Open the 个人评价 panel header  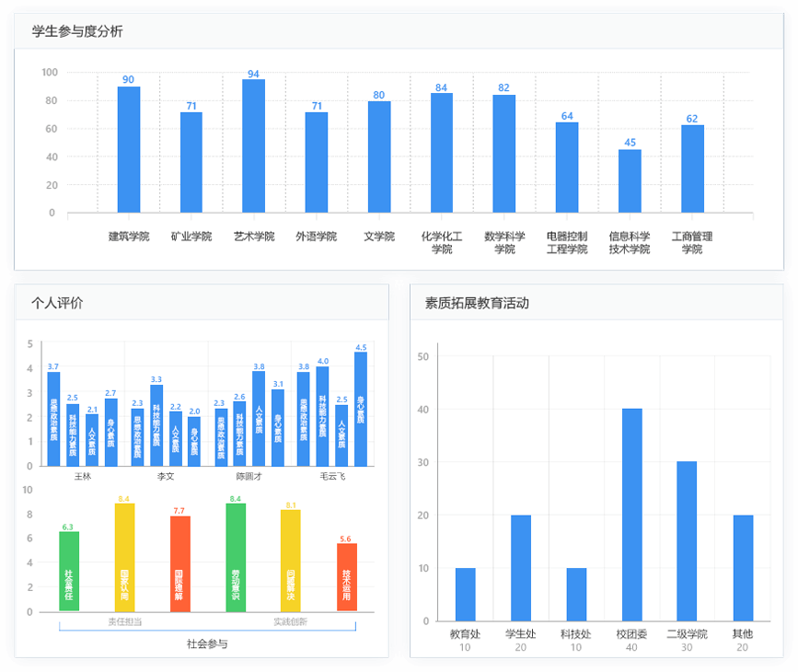click(x=57, y=302)
